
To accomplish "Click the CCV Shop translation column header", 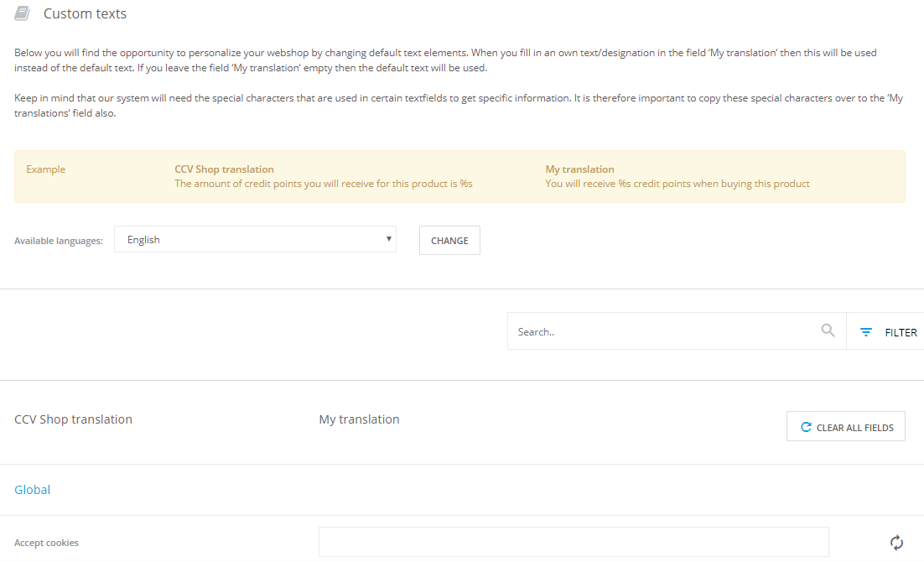I will click(x=74, y=419).
